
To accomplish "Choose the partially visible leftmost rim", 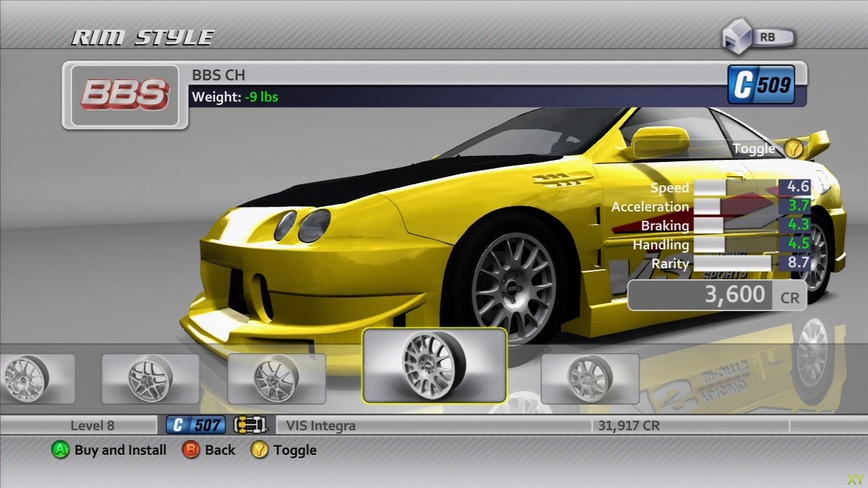I will (34, 378).
